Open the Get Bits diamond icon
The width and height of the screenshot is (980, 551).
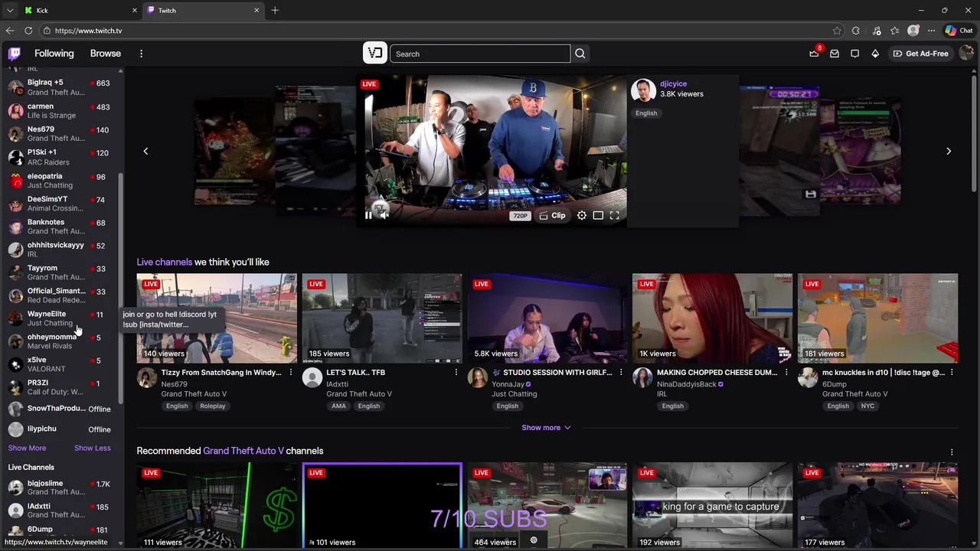click(875, 54)
